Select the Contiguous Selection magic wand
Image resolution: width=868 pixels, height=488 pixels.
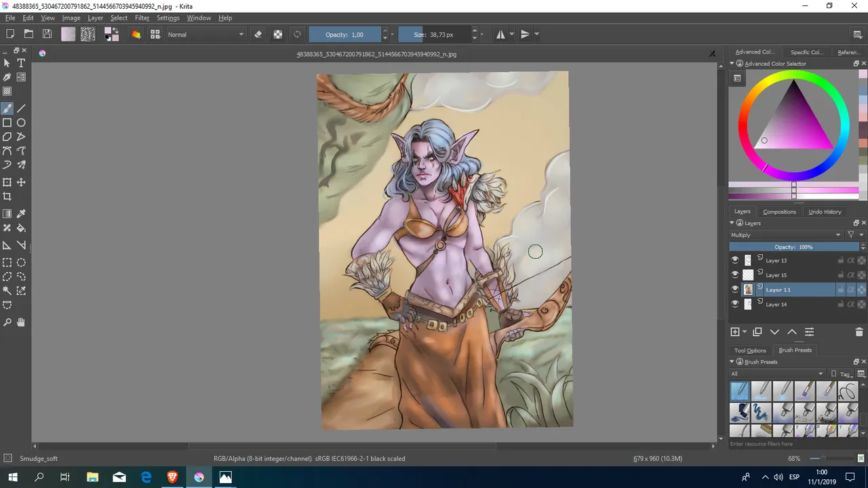(x=7, y=291)
